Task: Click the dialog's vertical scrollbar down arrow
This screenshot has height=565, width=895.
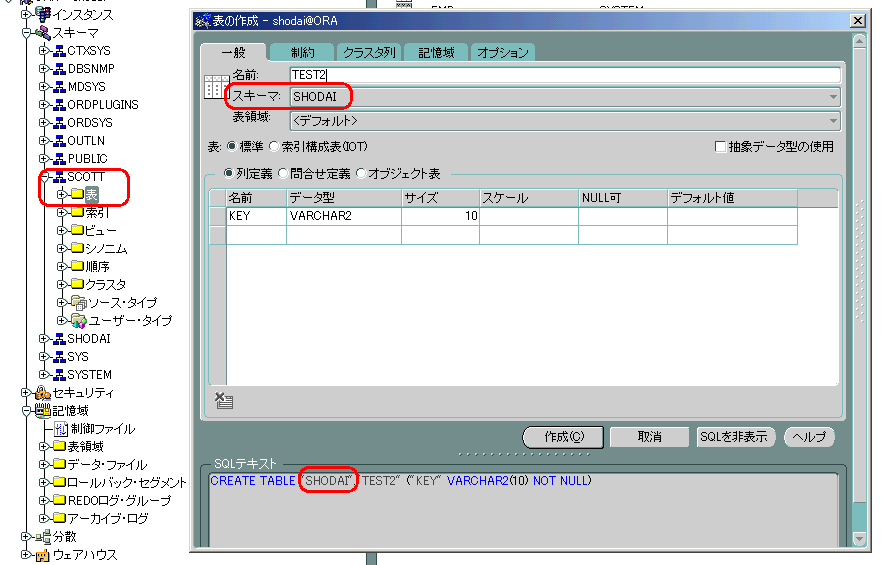Action: [859, 539]
